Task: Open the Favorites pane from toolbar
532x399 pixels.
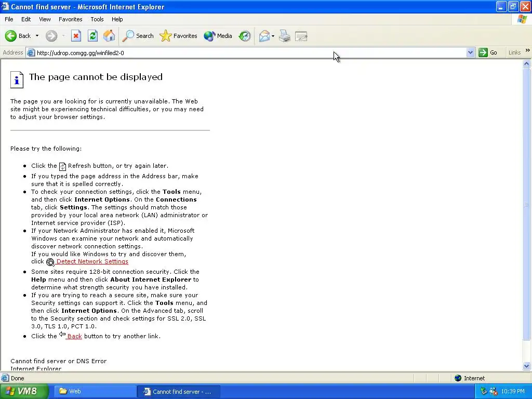Action: [179, 36]
